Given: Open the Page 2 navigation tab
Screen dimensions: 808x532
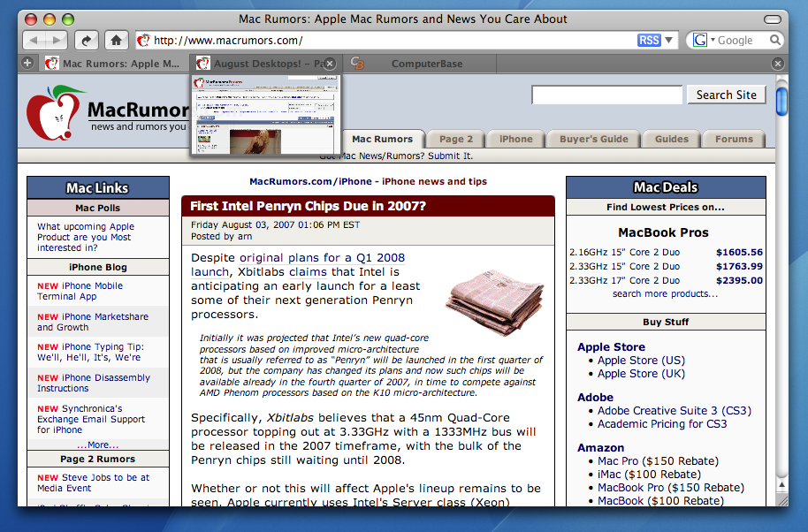Looking at the screenshot, I should 456,139.
